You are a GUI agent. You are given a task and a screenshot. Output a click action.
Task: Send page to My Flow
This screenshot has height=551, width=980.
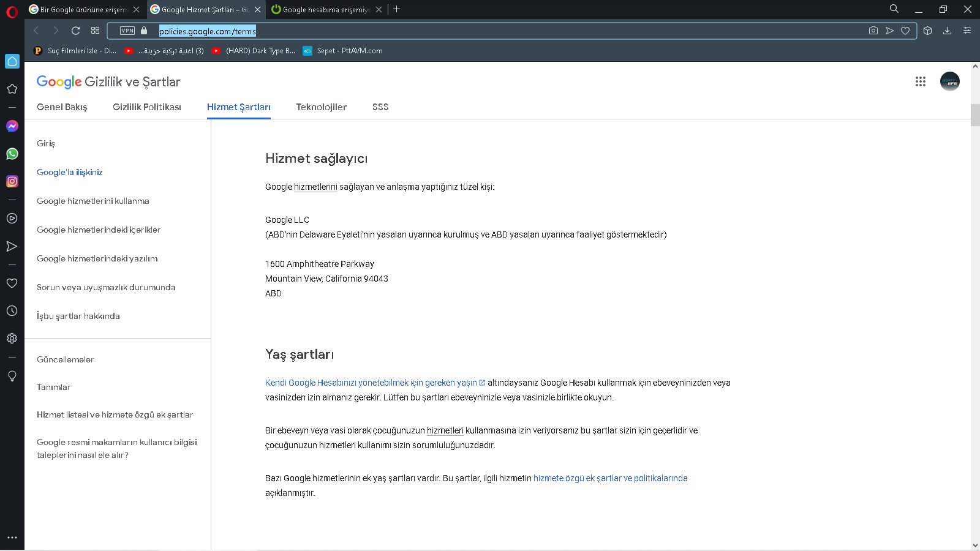click(889, 31)
